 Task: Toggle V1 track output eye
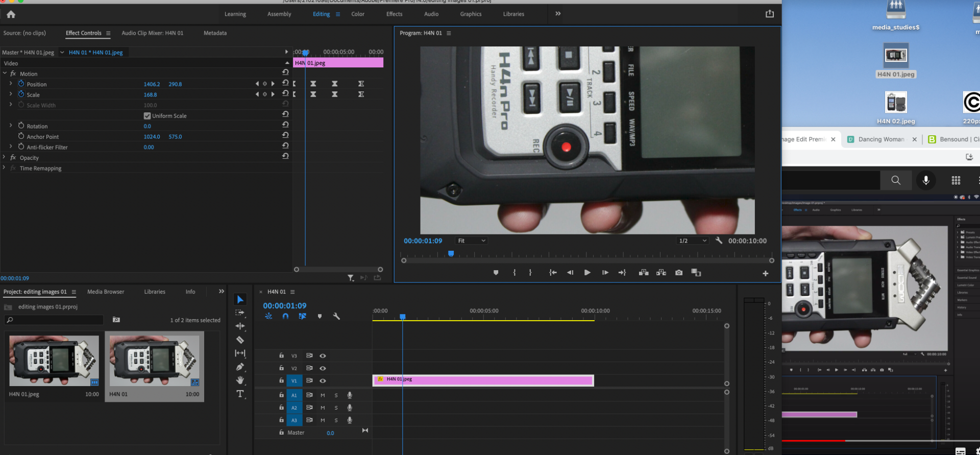(323, 381)
